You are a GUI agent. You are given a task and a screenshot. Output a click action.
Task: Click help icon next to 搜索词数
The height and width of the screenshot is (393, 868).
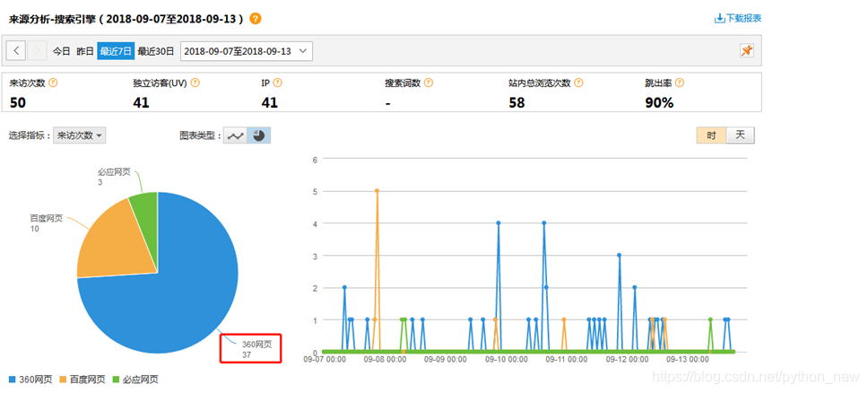pyautogui.click(x=429, y=83)
